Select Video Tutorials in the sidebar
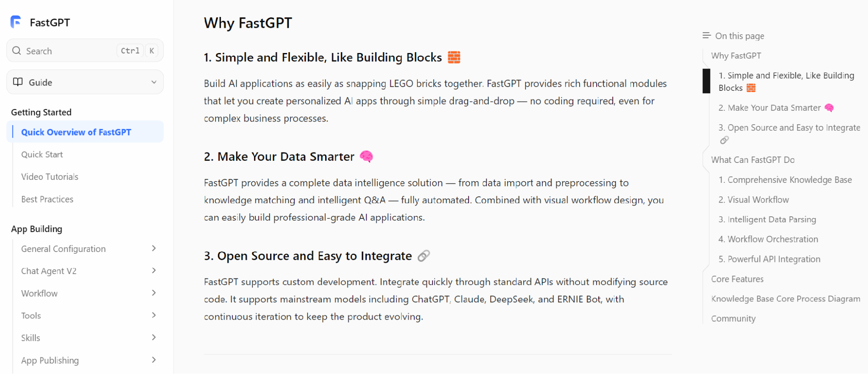Image resolution: width=868 pixels, height=374 pixels. click(50, 177)
